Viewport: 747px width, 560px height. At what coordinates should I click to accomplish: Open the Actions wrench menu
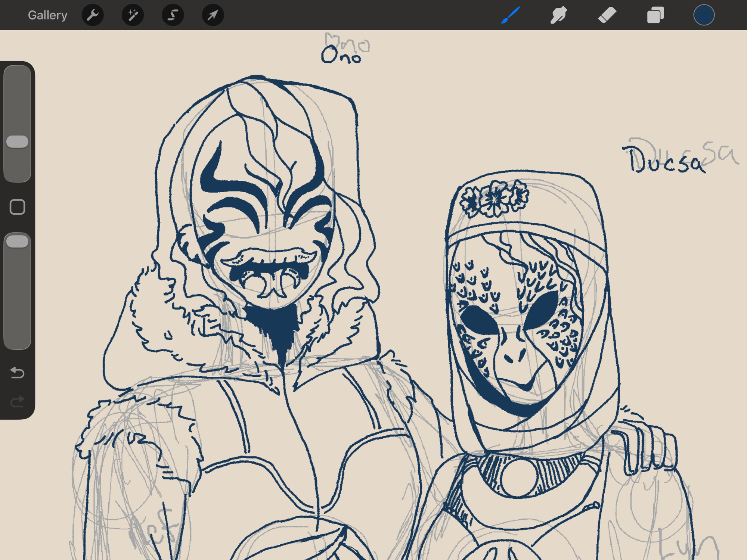click(x=93, y=15)
